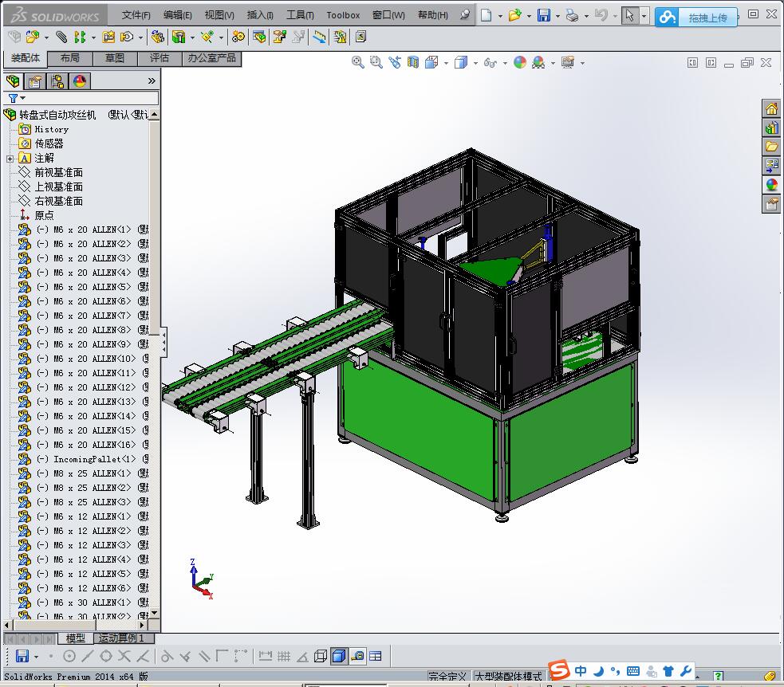
Task: Click the Zoom to Fit magnifier icon
Action: coord(358,62)
